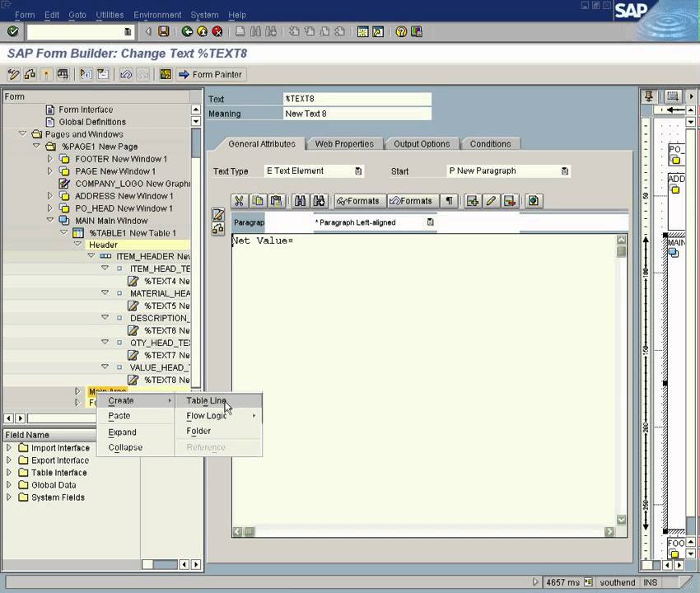The width and height of the screenshot is (700, 593).
Task: Click the red Cancel icon
Action: [x=217, y=31]
